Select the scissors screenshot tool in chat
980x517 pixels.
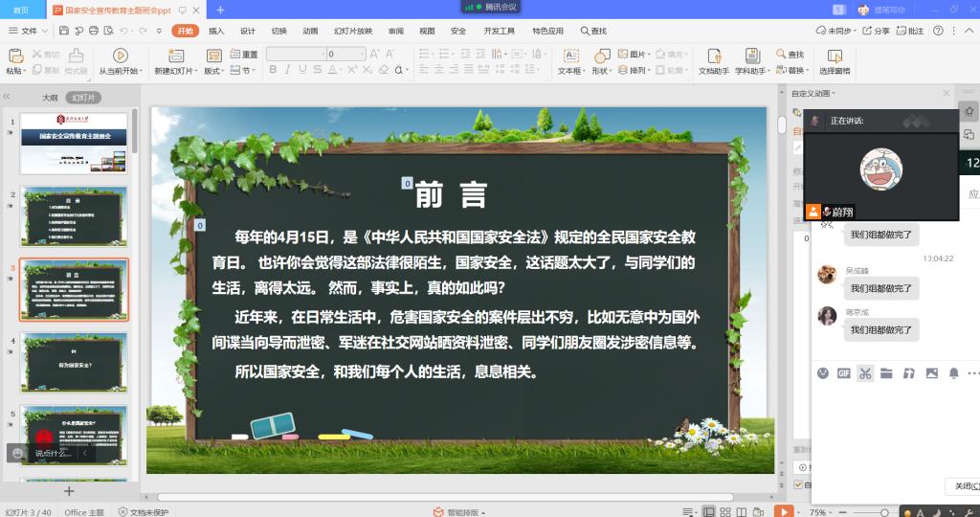point(865,373)
